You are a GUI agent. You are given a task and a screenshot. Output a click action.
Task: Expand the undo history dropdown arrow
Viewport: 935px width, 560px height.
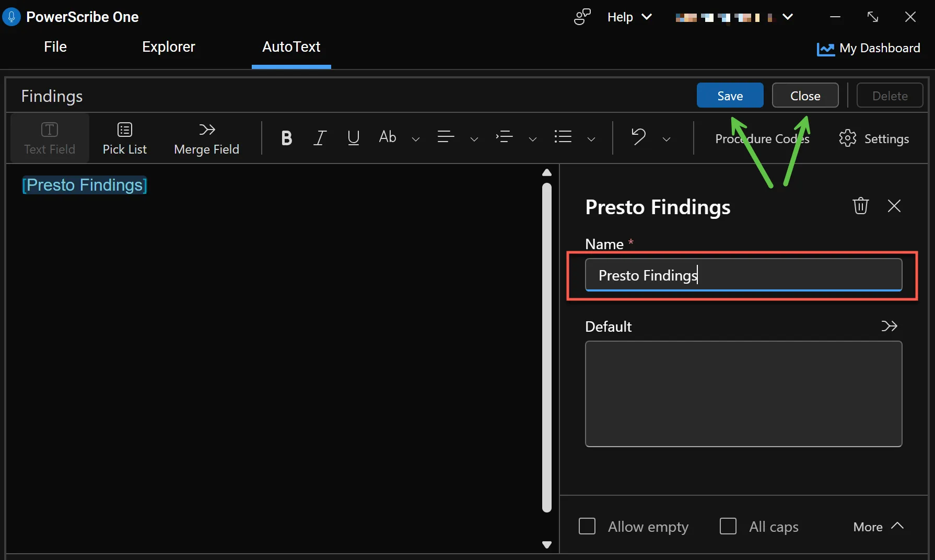point(667,139)
